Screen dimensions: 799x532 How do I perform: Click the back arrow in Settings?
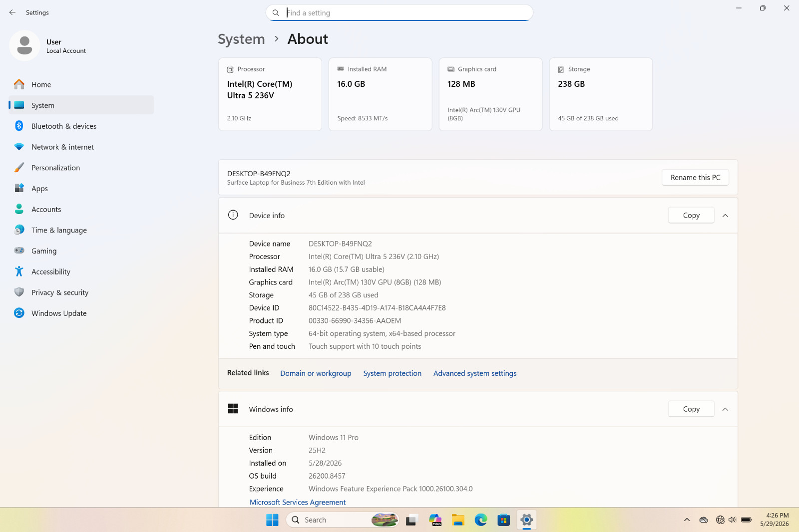coord(12,12)
